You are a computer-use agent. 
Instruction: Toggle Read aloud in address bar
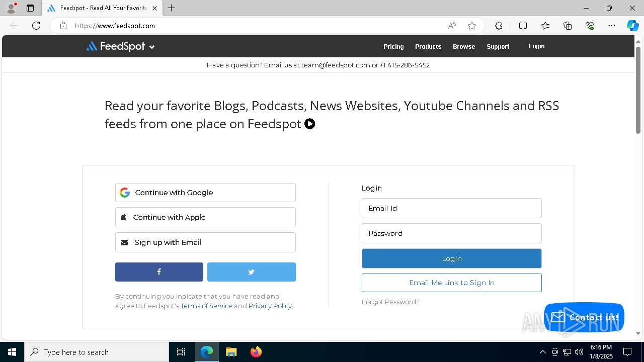pos(452,26)
